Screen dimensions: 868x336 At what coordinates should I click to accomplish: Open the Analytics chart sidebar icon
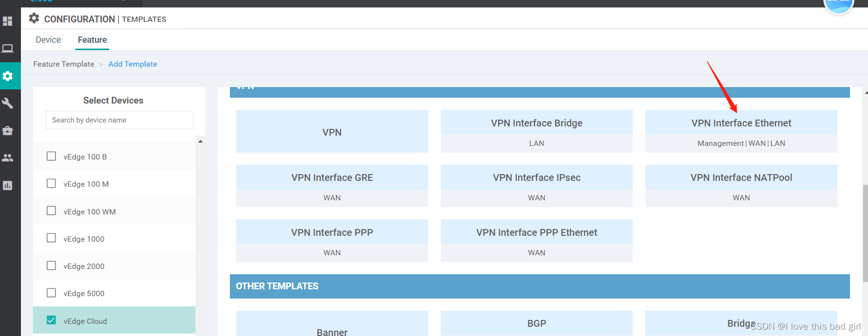coord(7,185)
